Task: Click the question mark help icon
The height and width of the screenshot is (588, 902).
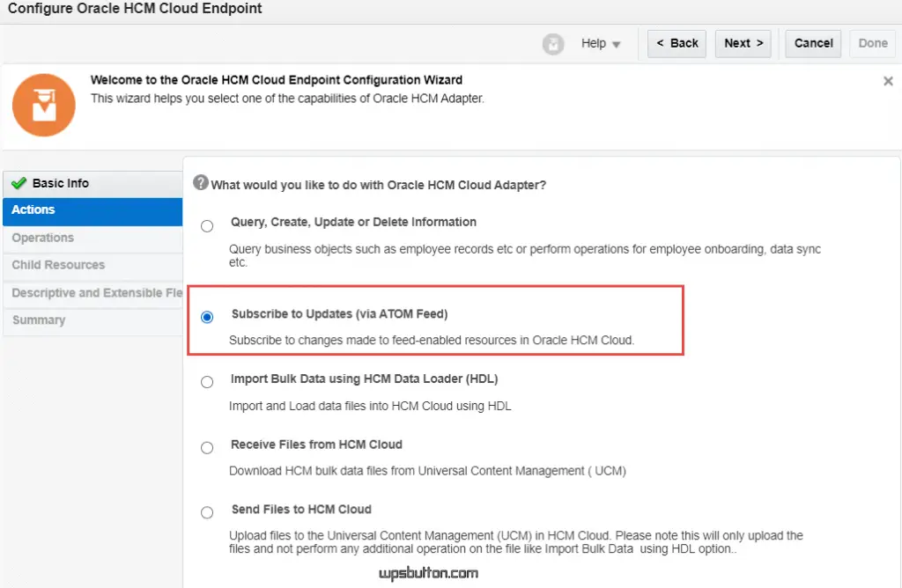Action: click(200, 183)
